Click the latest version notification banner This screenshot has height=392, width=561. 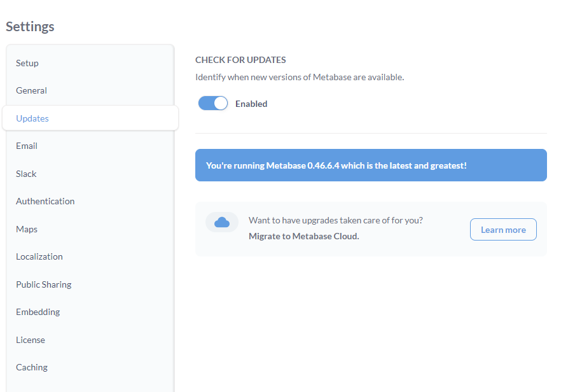[371, 165]
